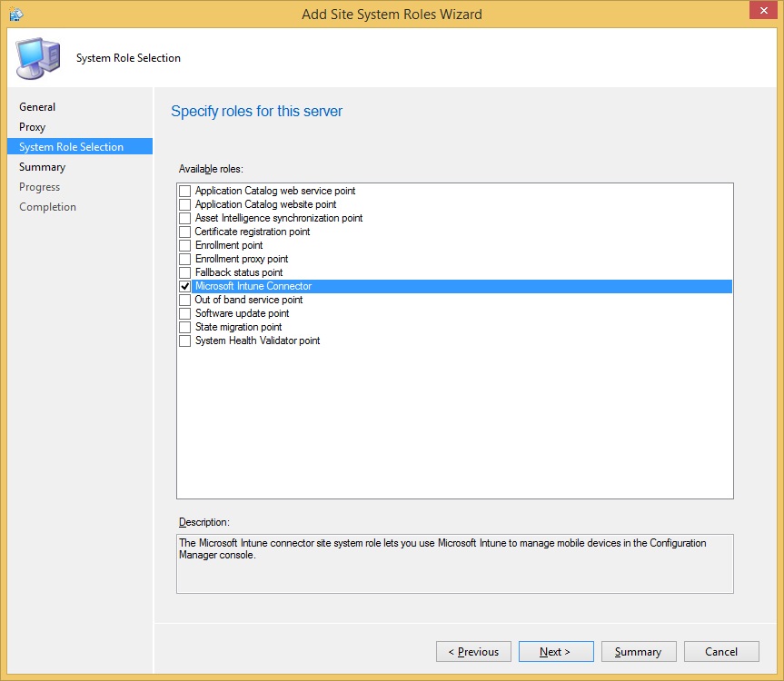Enable Out of band service point

(x=185, y=300)
